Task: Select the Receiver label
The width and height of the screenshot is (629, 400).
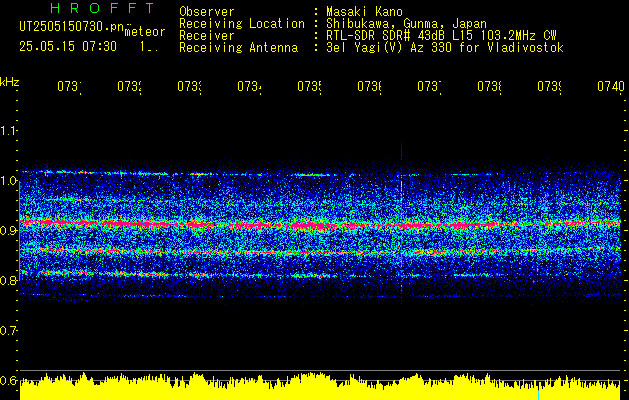Action: click(207, 36)
